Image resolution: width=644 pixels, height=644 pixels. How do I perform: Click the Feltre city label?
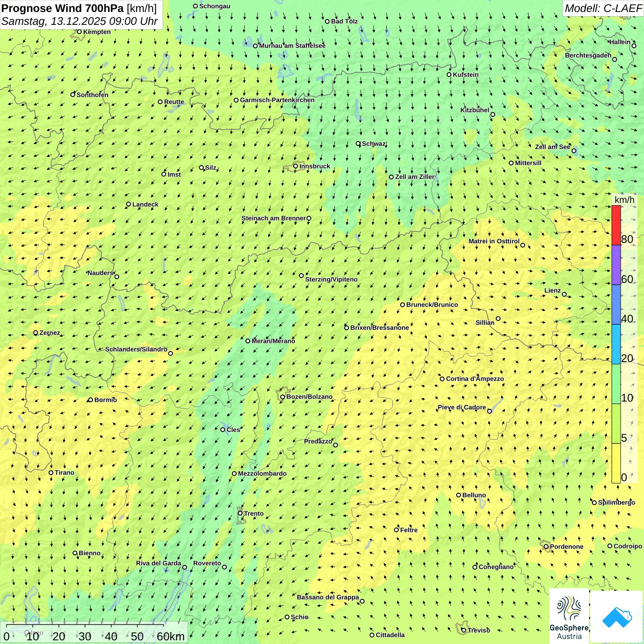click(x=408, y=530)
